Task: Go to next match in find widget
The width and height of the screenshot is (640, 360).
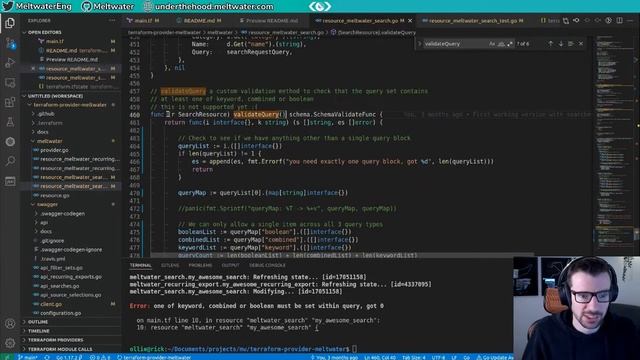Action: (560, 44)
